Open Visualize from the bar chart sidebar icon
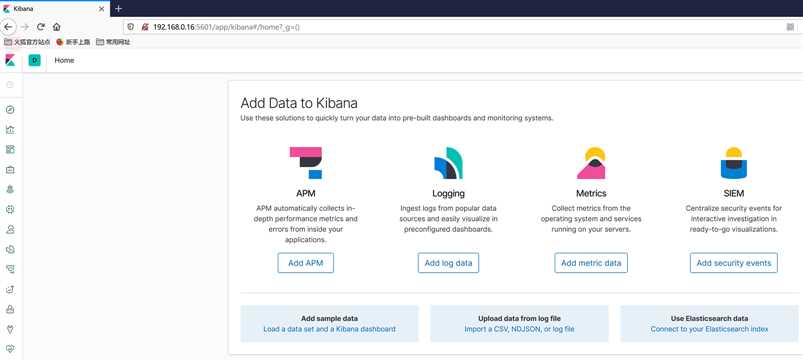 pos(10,130)
